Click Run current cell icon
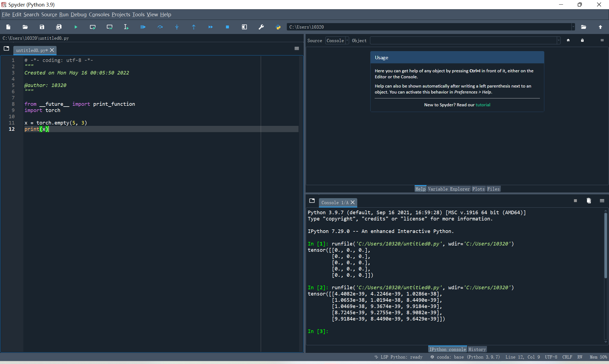This screenshot has width=609, height=364. (93, 27)
